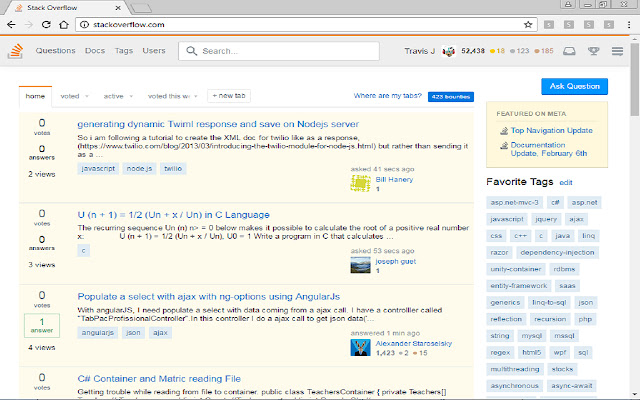The width and height of the screenshot is (640, 400).
Task: Open Bill Hanery's avatar thumbnail
Action: tap(360, 183)
